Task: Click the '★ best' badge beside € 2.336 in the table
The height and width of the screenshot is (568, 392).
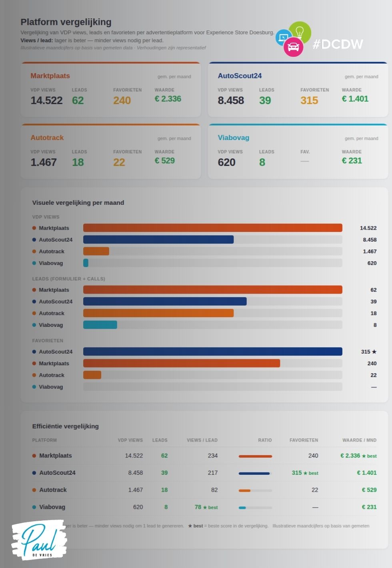Action: pyautogui.click(x=369, y=456)
